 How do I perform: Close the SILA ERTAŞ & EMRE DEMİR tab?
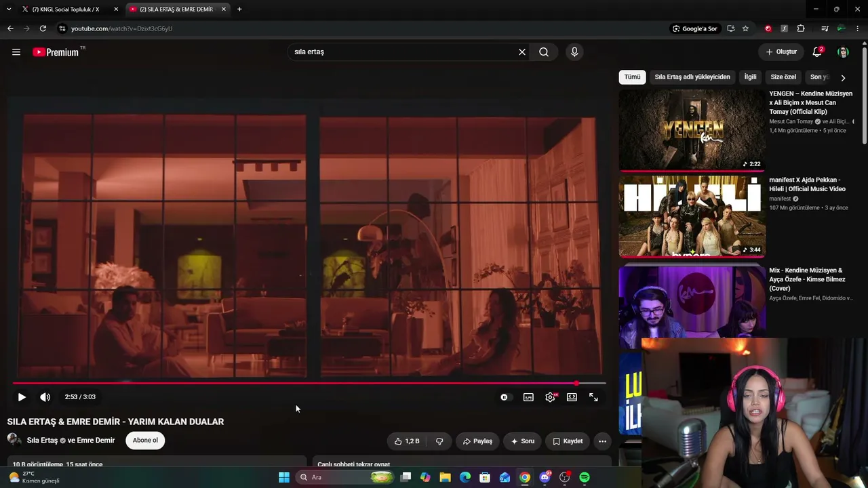(224, 9)
